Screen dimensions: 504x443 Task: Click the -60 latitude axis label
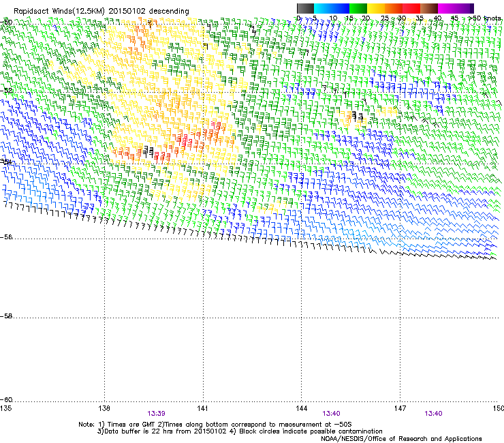pos(6,400)
